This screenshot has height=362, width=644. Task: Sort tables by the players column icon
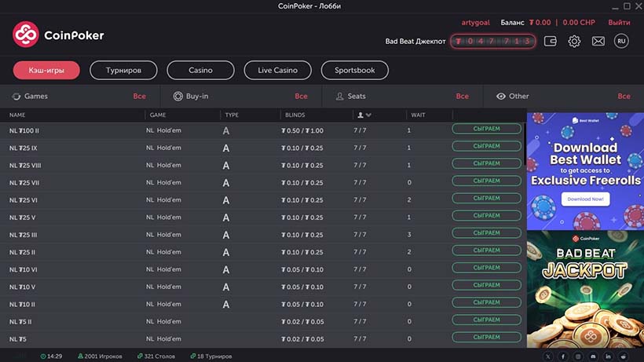tap(364, 115)
